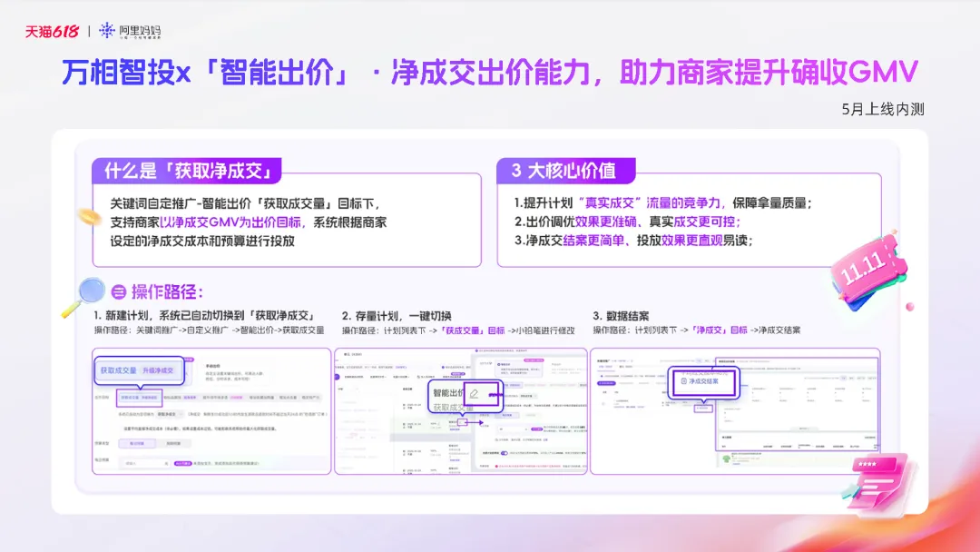The image size is (980, 552).
Task: Click the 阿里妈妈 logo
Action: [x=130, y=31]
